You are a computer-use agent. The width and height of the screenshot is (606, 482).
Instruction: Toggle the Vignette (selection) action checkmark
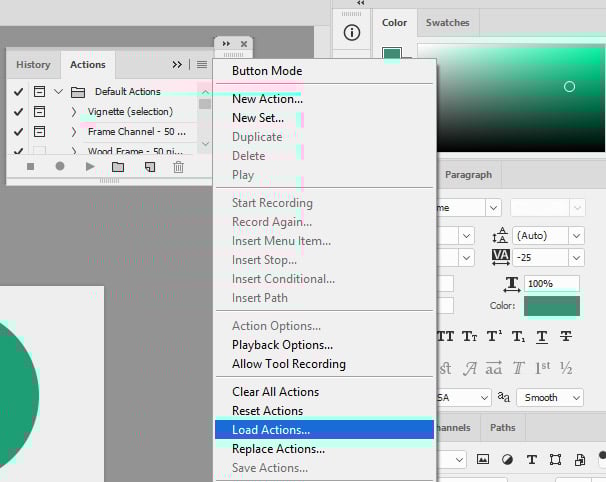pos(18,112)
